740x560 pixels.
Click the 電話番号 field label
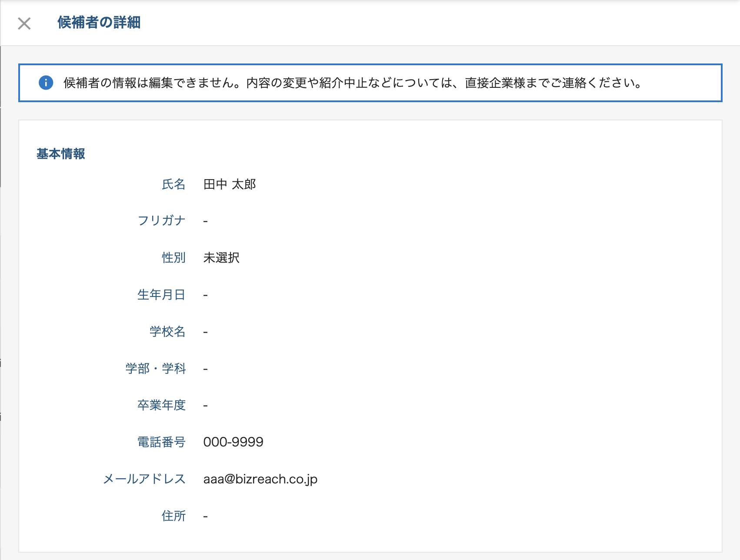point(161,442)
